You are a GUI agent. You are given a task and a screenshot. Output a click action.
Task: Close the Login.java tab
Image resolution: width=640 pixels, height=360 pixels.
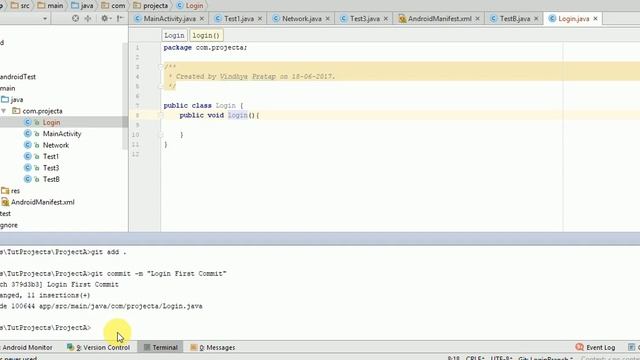pyautogui.click(x=595, y=19)
